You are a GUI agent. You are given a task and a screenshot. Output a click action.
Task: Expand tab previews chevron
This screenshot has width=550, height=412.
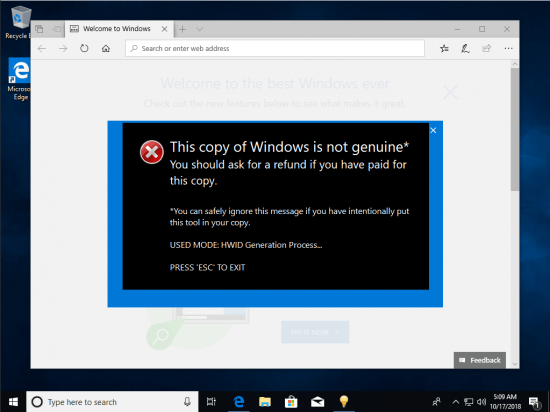(200, 29)
